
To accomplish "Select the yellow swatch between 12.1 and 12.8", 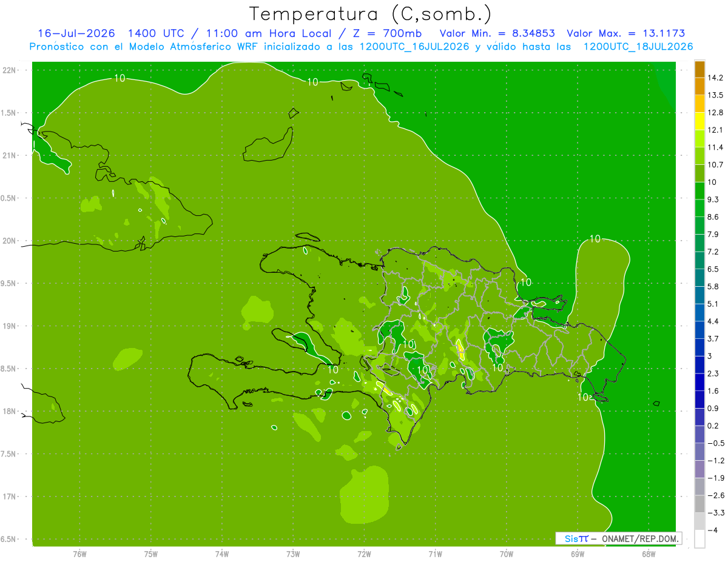I will [x=699, y=121].
